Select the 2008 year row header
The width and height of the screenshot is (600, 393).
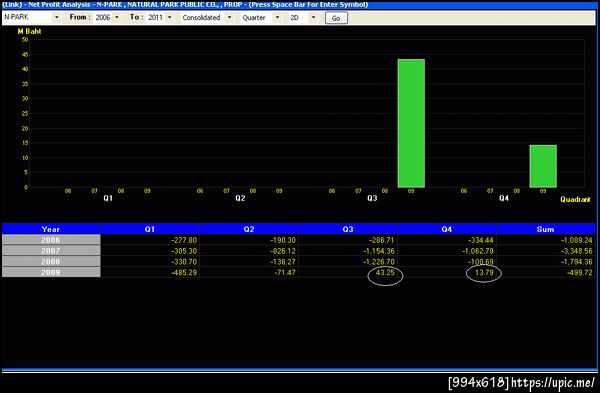click(x=51, y=262)
